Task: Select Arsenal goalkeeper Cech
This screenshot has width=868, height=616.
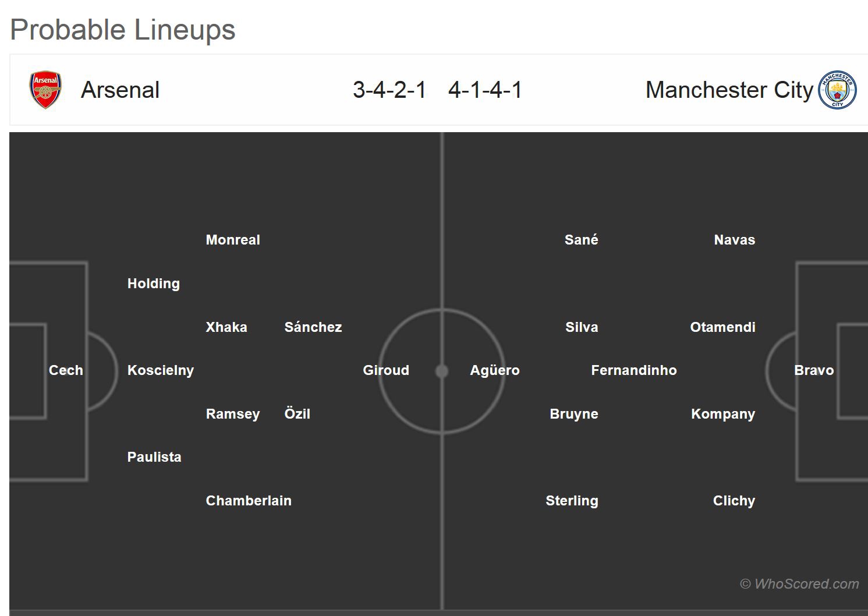Action: [x=66, y=370]
